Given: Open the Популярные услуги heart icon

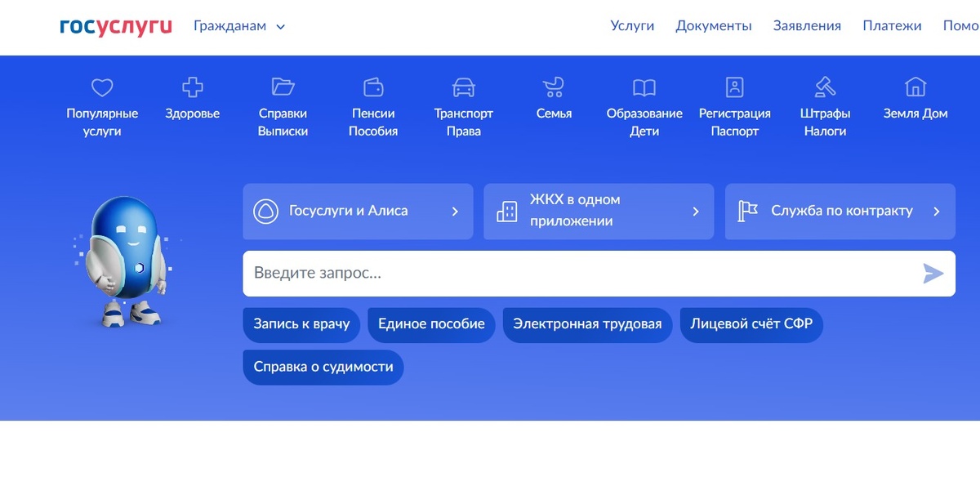Looking at the screenshot, I should coord(102,87).
